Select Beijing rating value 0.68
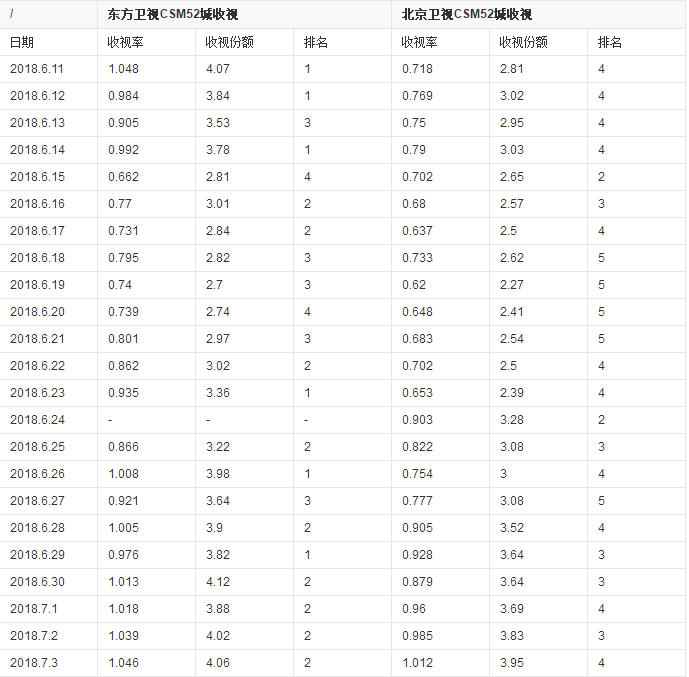 414,204
